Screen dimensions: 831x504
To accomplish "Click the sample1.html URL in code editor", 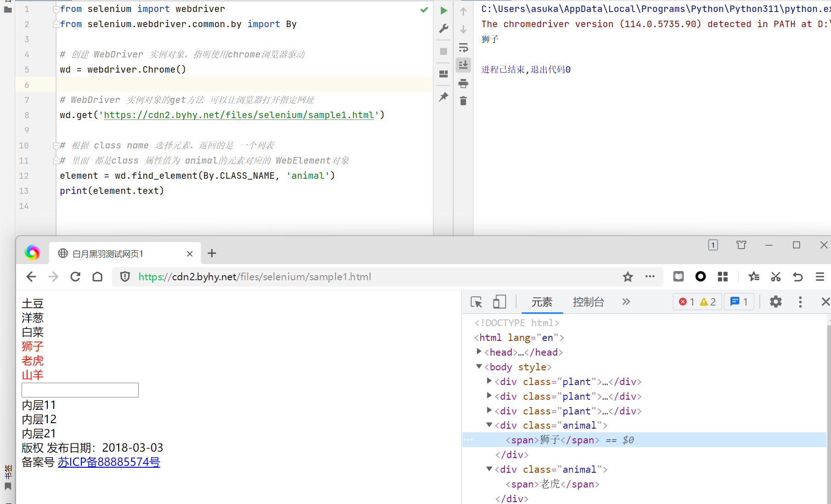I will coord(239,115).
